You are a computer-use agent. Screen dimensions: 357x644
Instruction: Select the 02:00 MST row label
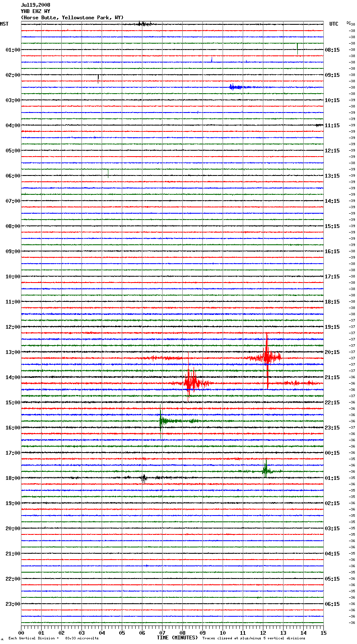[13, 75]
